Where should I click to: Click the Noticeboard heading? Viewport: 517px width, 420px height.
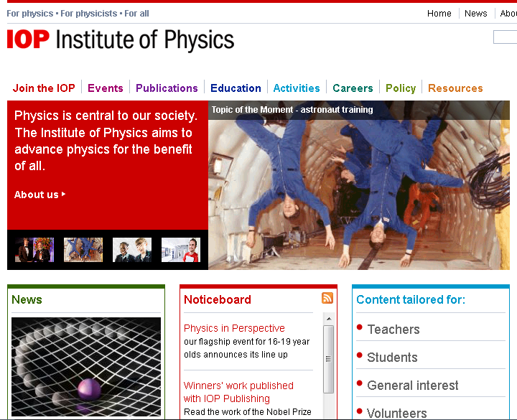click(x=218, y=299)
